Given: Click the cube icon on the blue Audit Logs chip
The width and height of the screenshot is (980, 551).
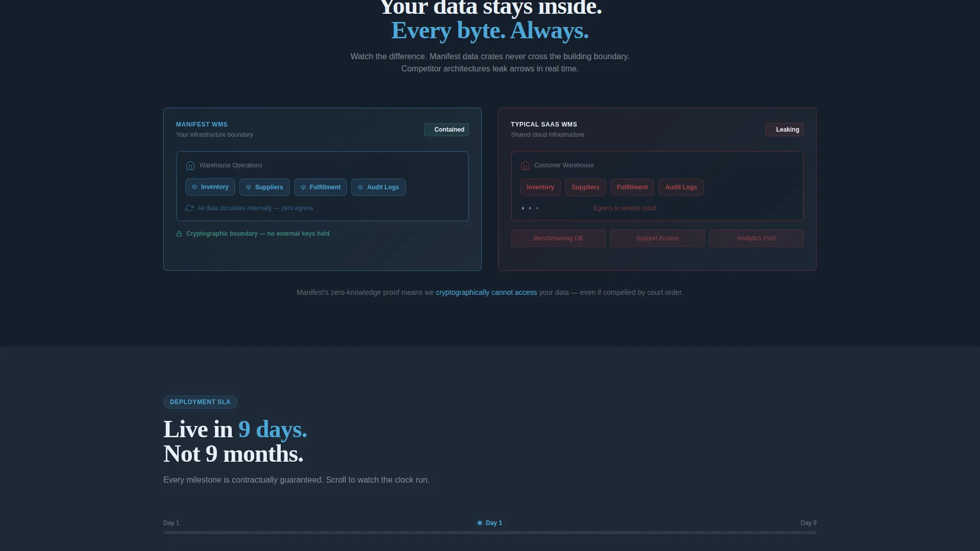Looking at the screenshot, I should [x=360, y=187].
